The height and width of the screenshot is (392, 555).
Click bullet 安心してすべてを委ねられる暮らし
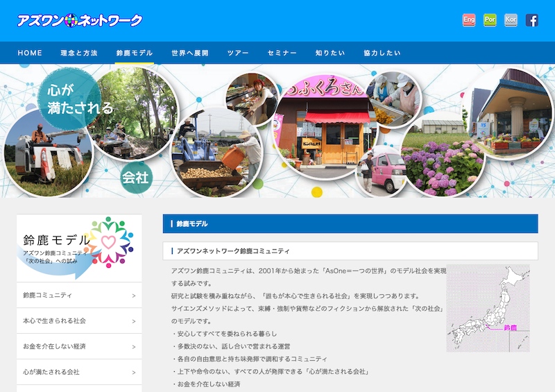pos(224,334)
